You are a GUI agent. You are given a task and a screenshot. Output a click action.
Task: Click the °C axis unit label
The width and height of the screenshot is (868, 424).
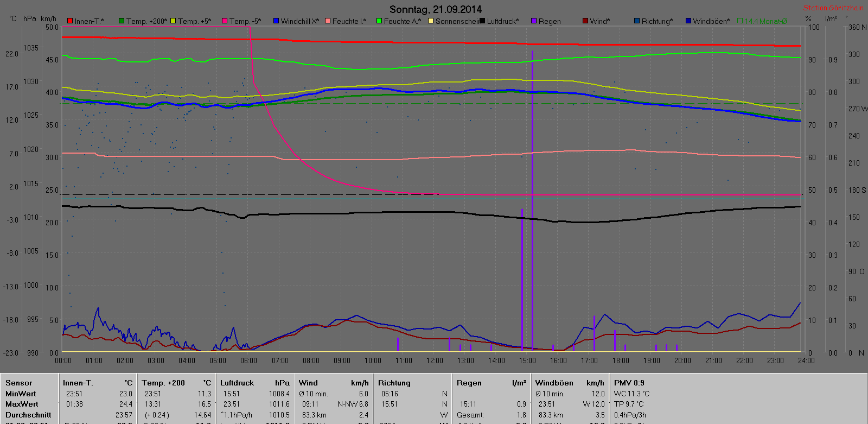13,18
